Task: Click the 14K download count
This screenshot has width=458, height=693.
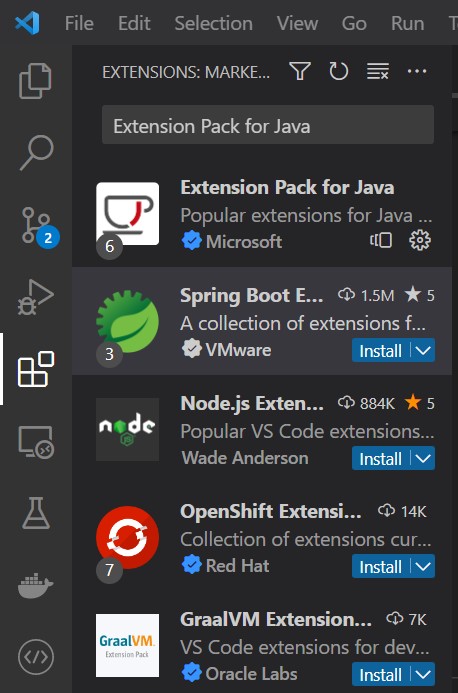Action: tap(402, 511)
